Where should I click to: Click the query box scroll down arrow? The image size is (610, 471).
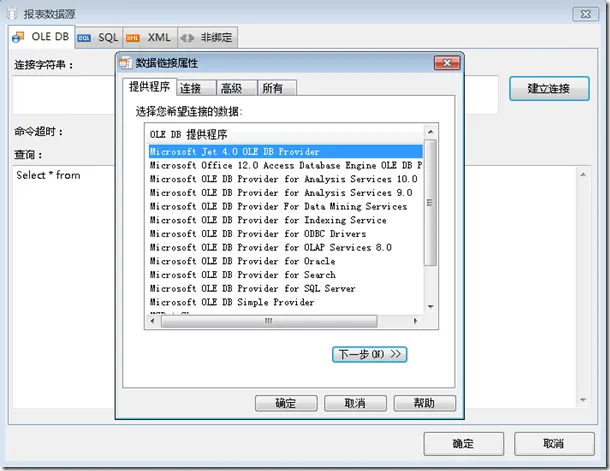(583, 400)
